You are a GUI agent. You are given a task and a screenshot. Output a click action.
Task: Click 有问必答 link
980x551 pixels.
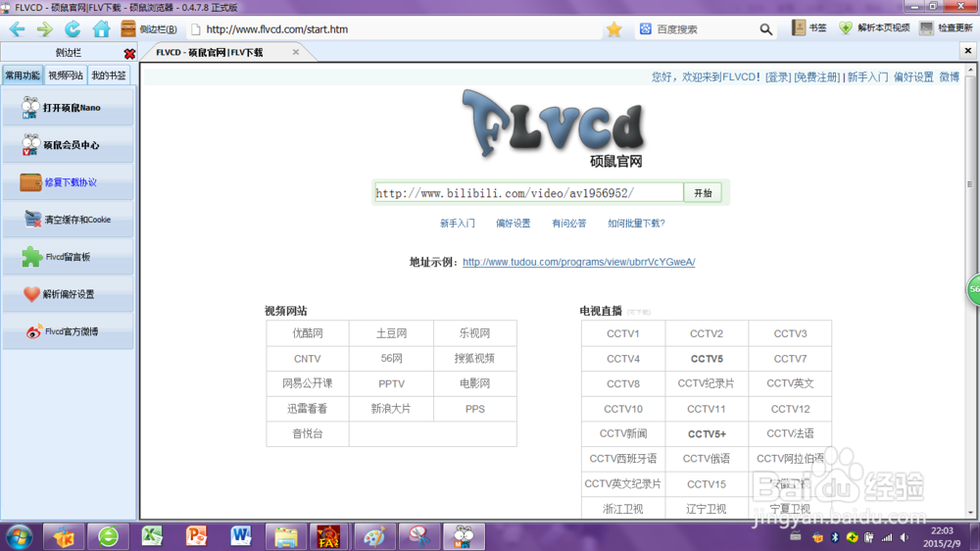(x=568, y=224)
